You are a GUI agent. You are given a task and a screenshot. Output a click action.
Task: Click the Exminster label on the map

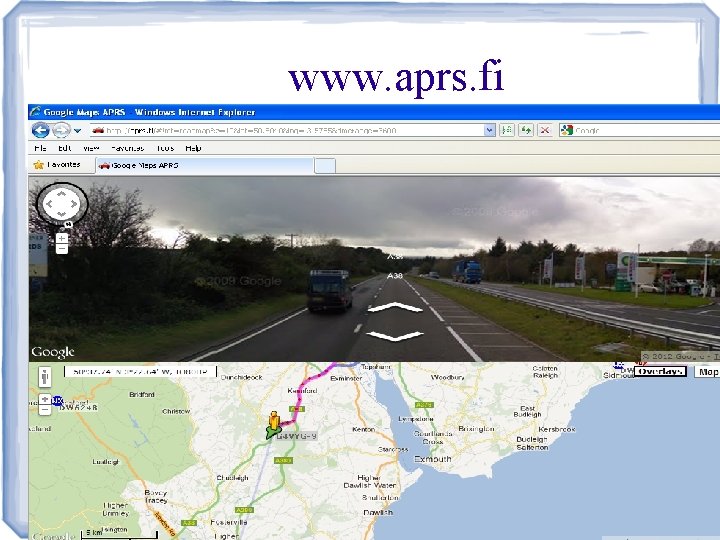(346, 378)
